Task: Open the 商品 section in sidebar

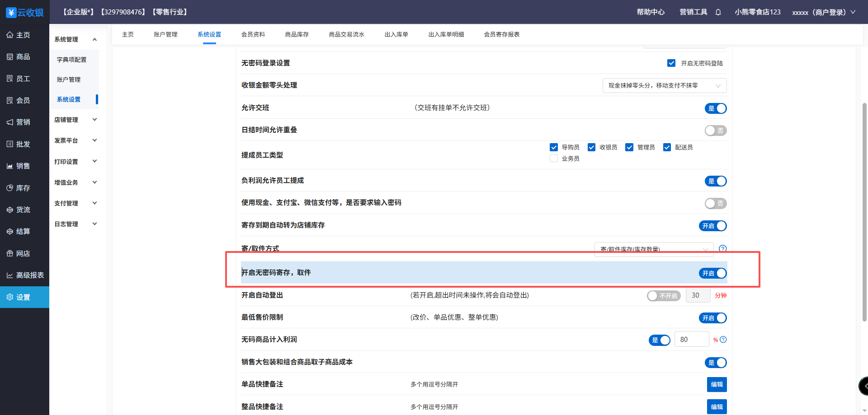Action: [x=23, y=57]
